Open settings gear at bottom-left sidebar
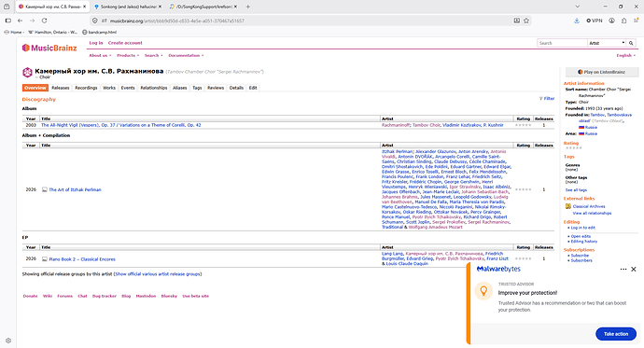The width and height of the screenshot is (644, 348). click(8, 341)
